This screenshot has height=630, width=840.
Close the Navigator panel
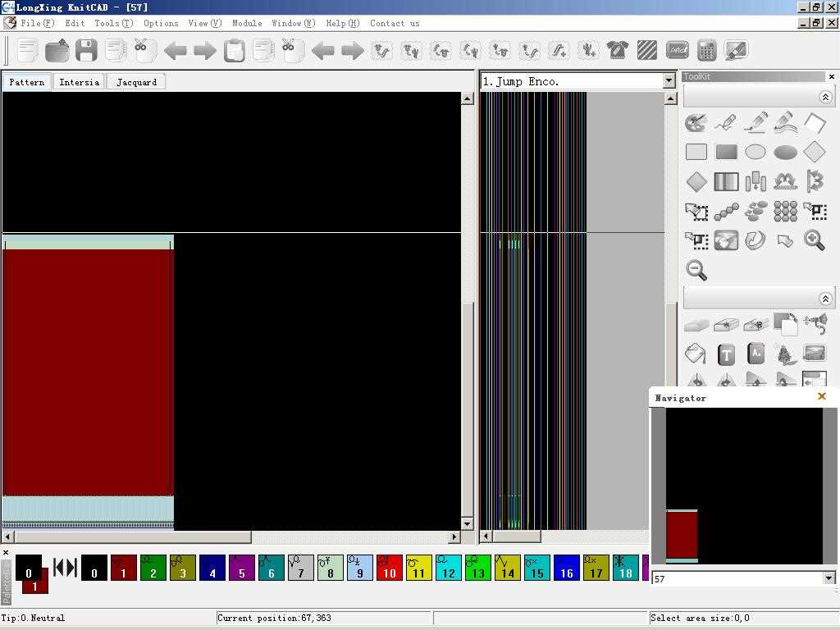(822, 396)
